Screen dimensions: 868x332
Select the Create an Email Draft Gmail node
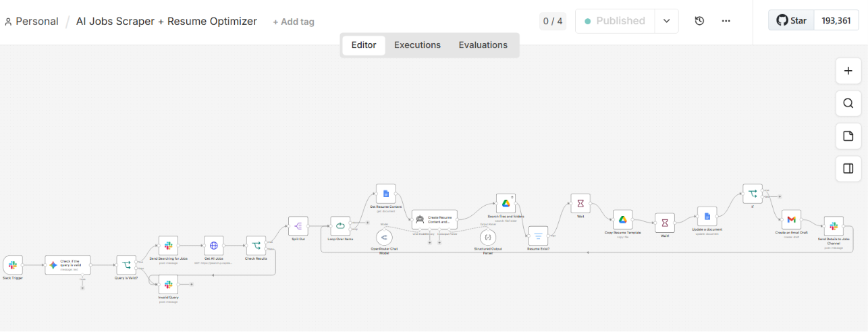pos(791,219)
